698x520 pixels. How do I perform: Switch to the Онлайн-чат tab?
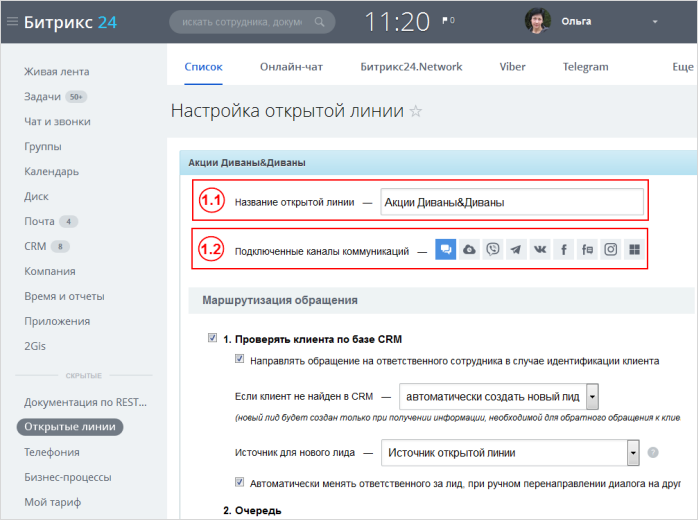click(291, 67)
